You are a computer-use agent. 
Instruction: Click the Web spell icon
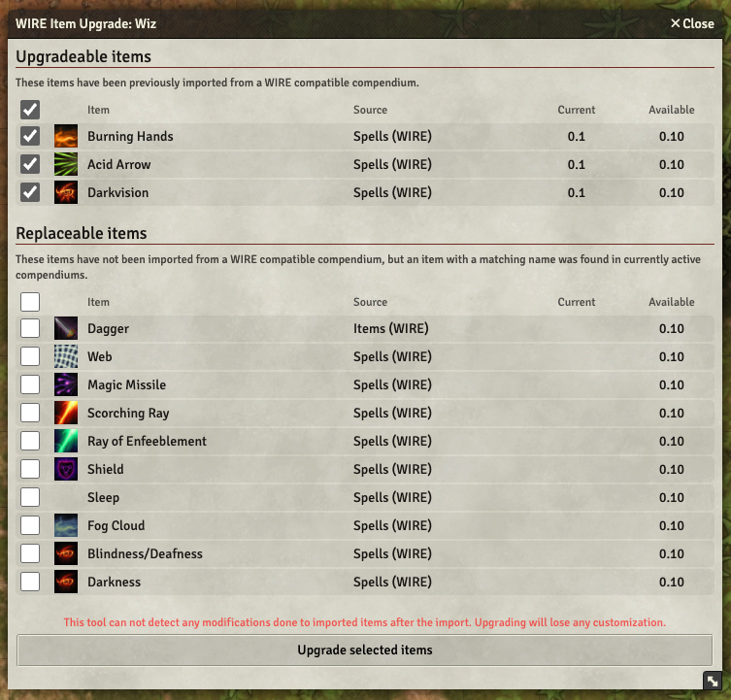coord(66,356)
